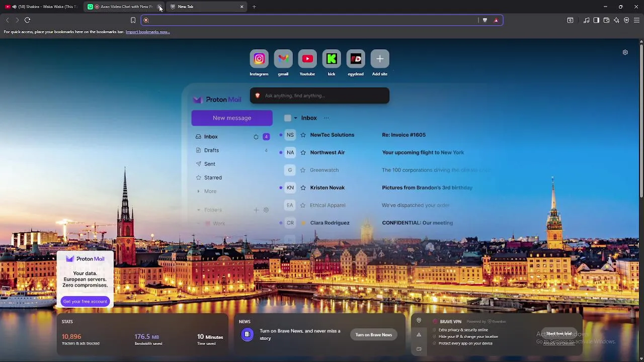Click the Brave Rewards triangle icon

coord(496,20)
